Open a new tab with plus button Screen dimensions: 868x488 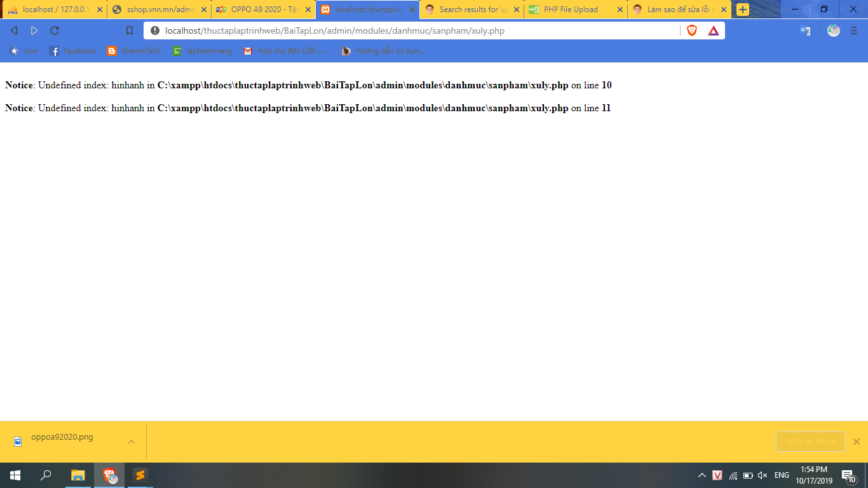(742, 10)
